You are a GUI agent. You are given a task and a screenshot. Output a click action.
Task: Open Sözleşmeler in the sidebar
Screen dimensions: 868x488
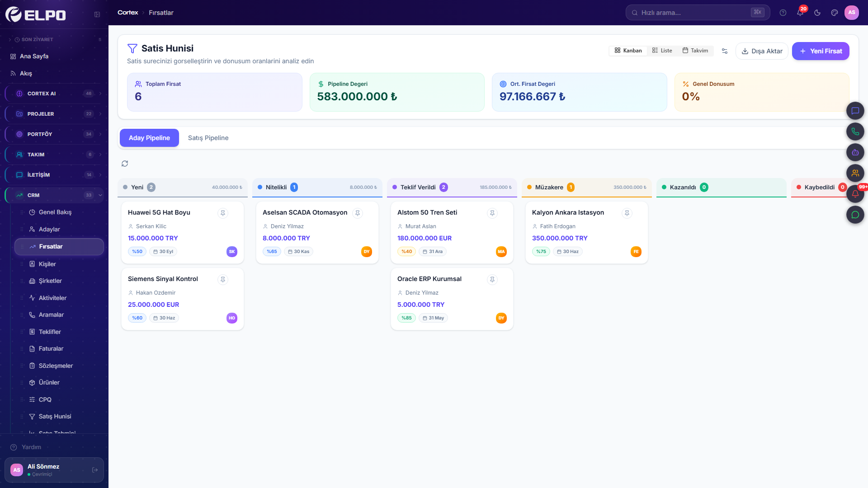(x=59, y=366)
